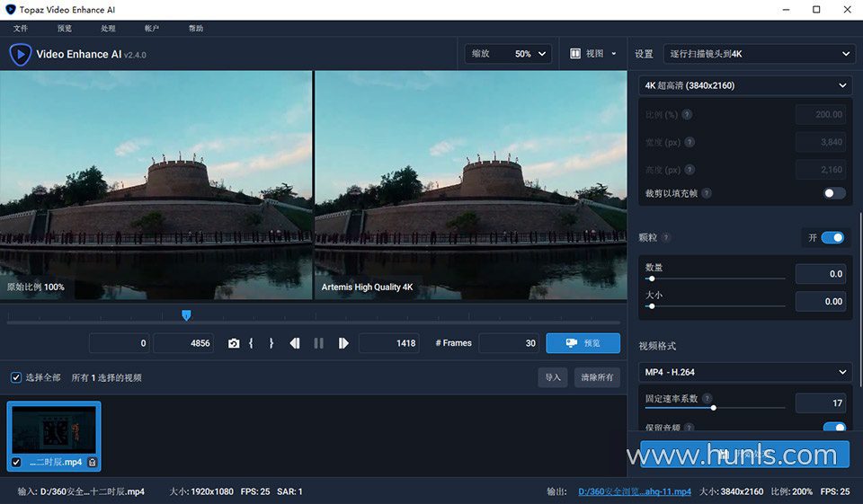Set trim start with left brace icon
The height and width of the screenshot is (504, 863).
[251, 343]
